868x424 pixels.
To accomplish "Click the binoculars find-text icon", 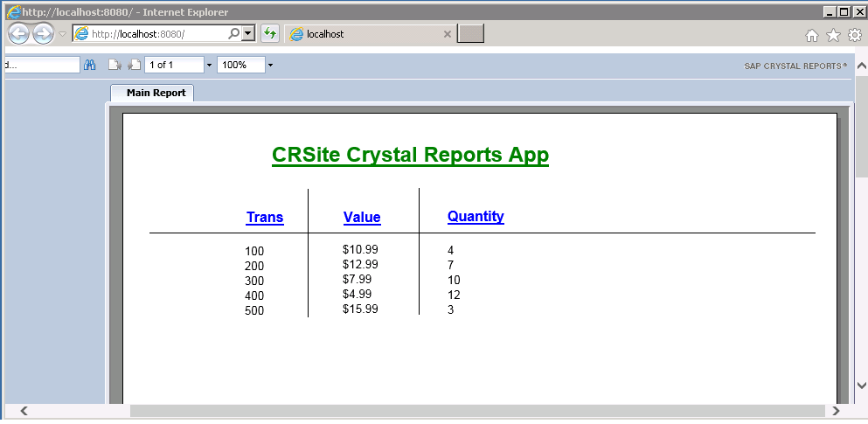I will coord(90,66).
